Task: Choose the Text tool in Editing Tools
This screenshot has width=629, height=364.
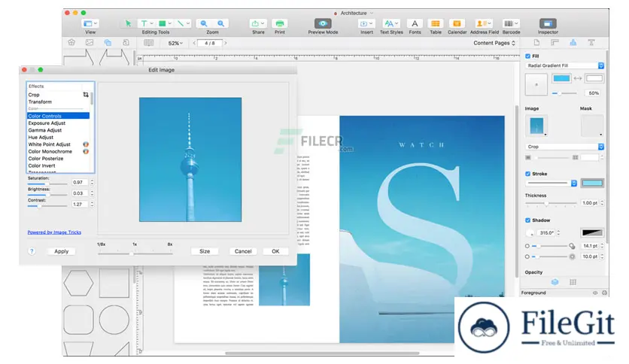Action: click(144, 23)
